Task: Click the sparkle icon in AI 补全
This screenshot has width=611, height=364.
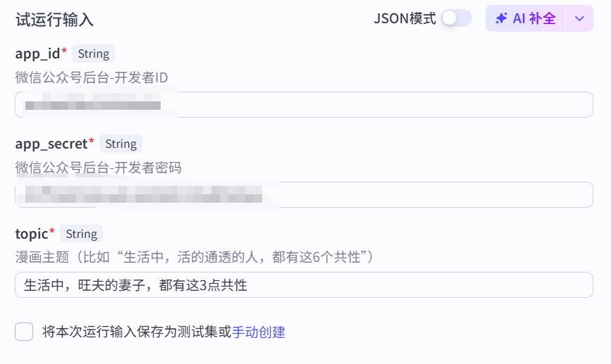Action: 502,18
